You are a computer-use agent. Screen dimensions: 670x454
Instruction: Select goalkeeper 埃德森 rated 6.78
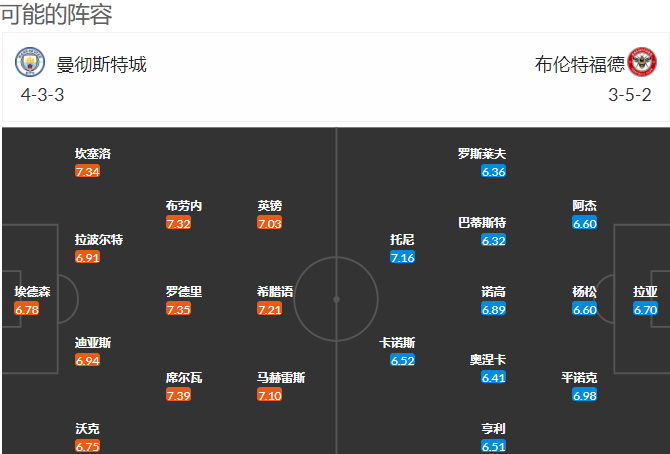tap(32, 301)
